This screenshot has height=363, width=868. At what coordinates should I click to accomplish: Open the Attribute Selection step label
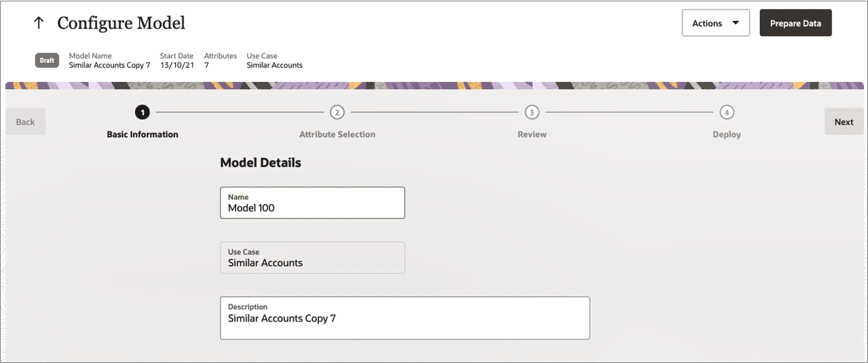point(337,134)
